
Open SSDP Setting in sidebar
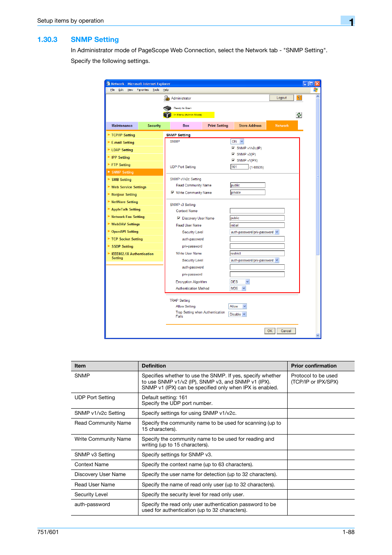pos(135,246)
